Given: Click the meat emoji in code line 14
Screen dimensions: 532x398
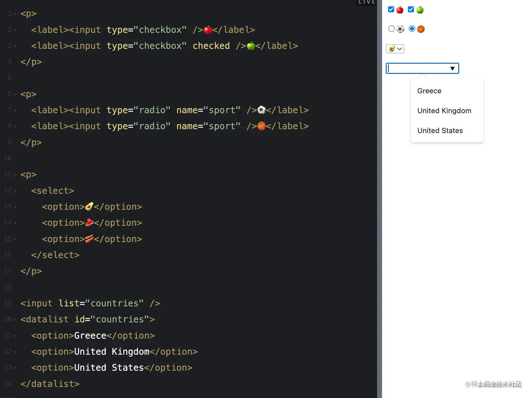Looking at the screenshot, I should click(x=89, y=223).
